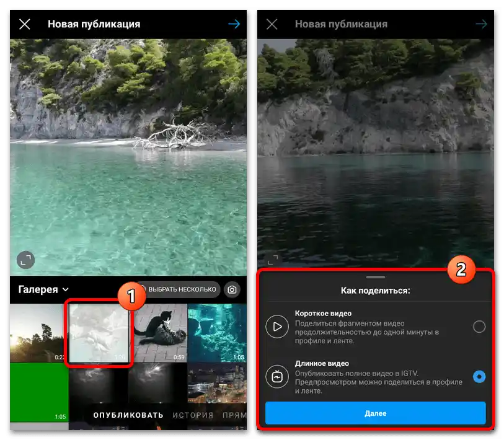
Task: Select the underwater video thumbnail 1:05
Action: click(218, 333)
